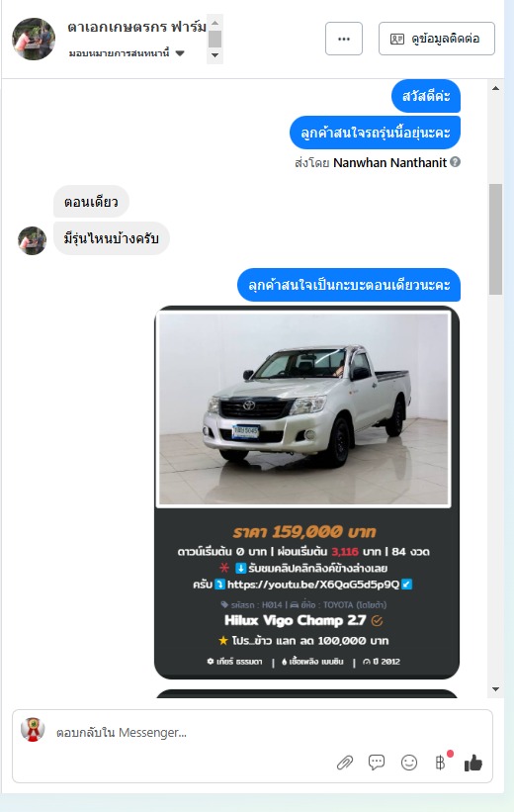This screenshot has width=514, height=812.
Task: Click the help icon beside Nanwhan Nanthanit
Action: click(x=455, y=162)
